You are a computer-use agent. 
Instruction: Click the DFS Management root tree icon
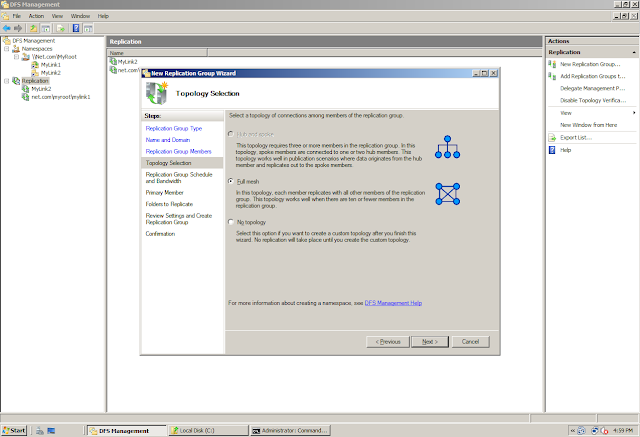7,40
